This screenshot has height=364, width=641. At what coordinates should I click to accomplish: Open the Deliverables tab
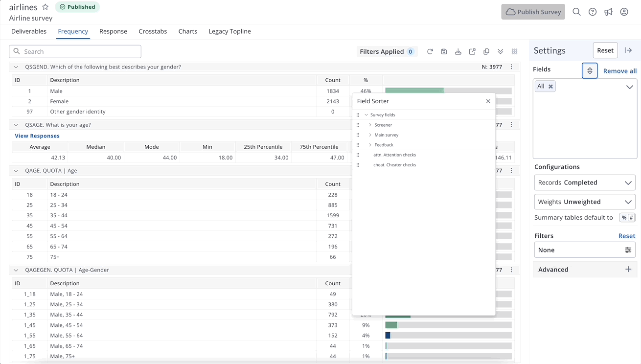(29, 31)
